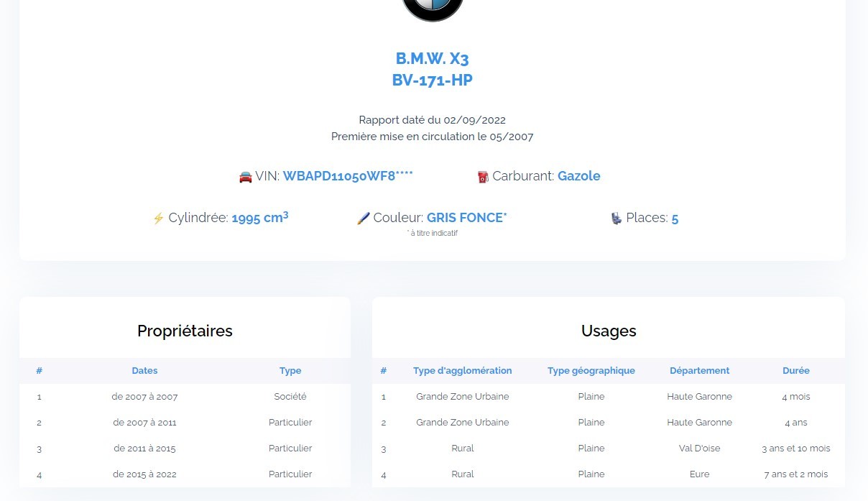The height and width of the screenshot is (501, 868).
Task: Click the Type géographique column header
Action: [x=591, y=371]
